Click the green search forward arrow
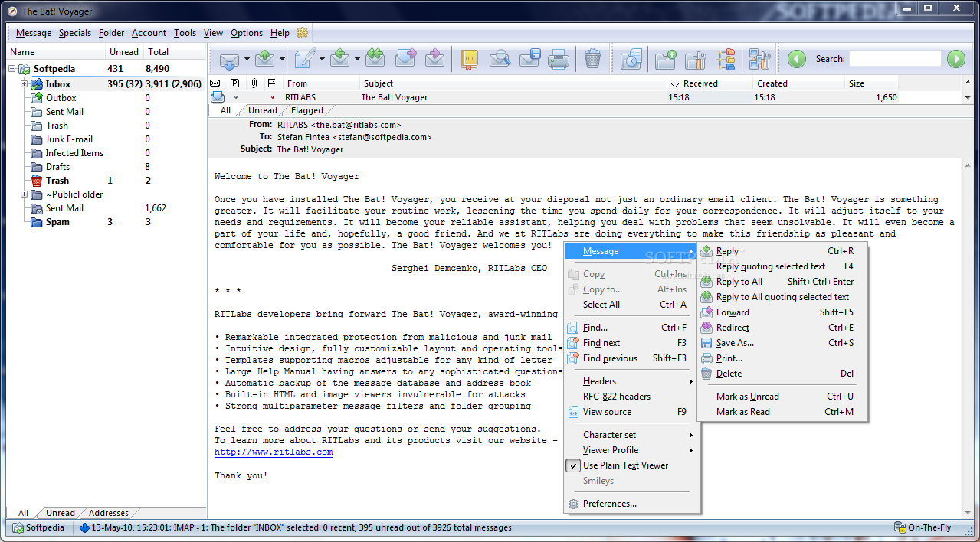 coord(955,59)
